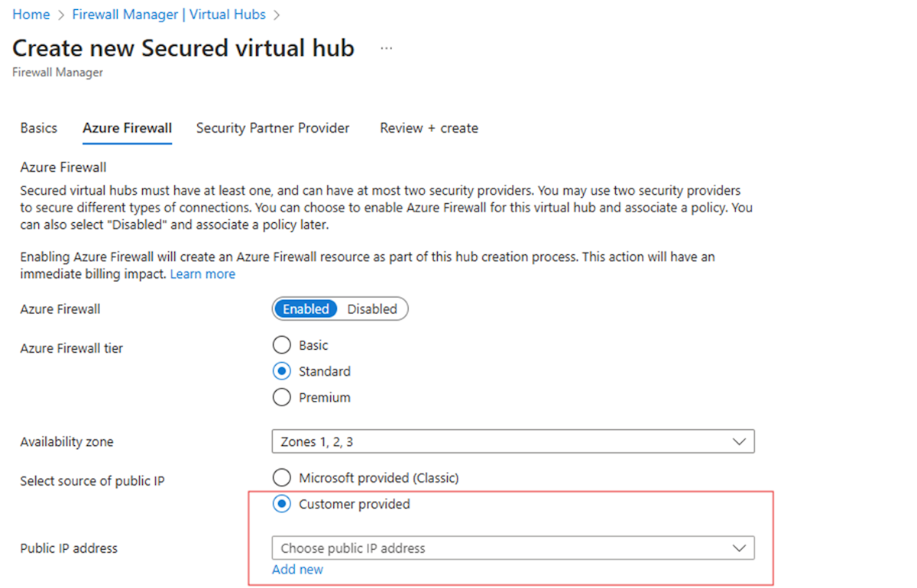
Task: Click the ellipsis icon next to page title
Action: point(386,47)
